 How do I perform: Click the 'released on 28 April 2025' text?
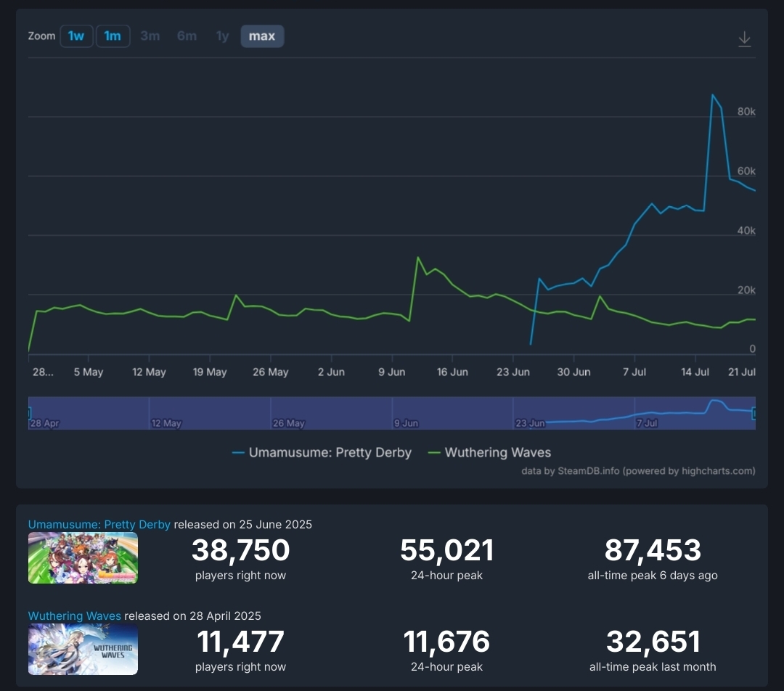[192, 616]
